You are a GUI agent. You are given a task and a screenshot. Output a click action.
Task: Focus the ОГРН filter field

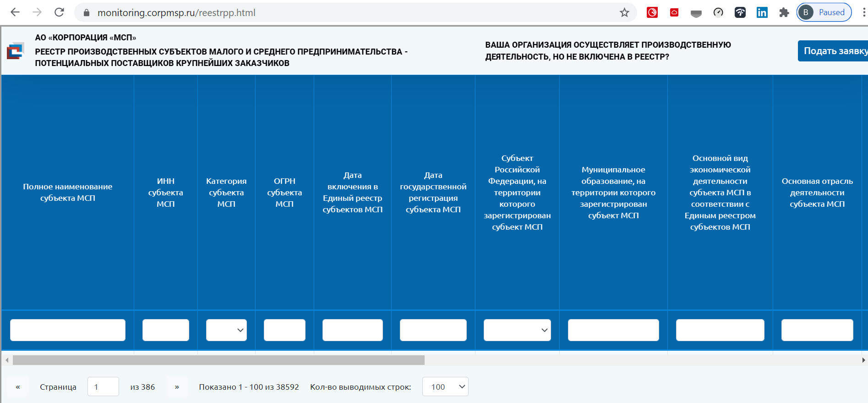click(x=284, y=330)
